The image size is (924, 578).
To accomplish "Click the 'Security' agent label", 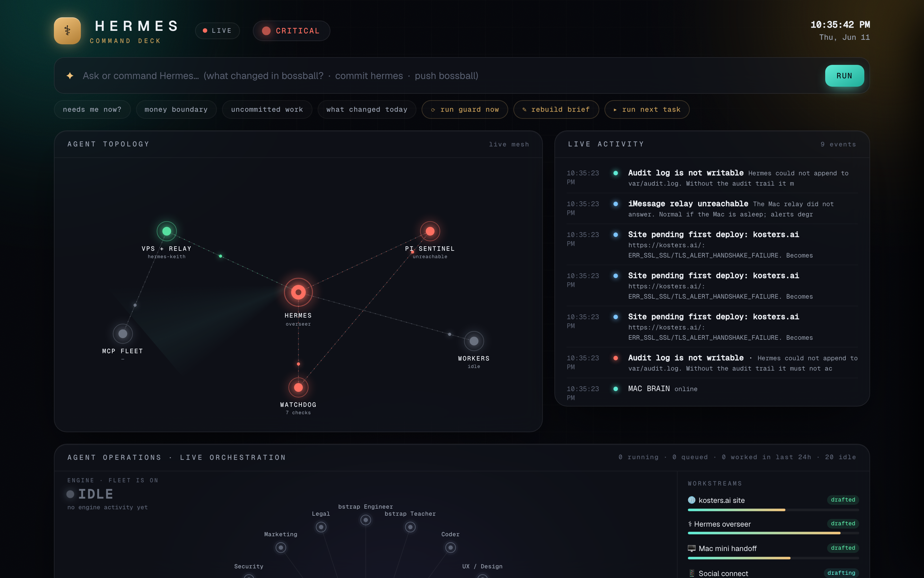I will click(249, 566).
